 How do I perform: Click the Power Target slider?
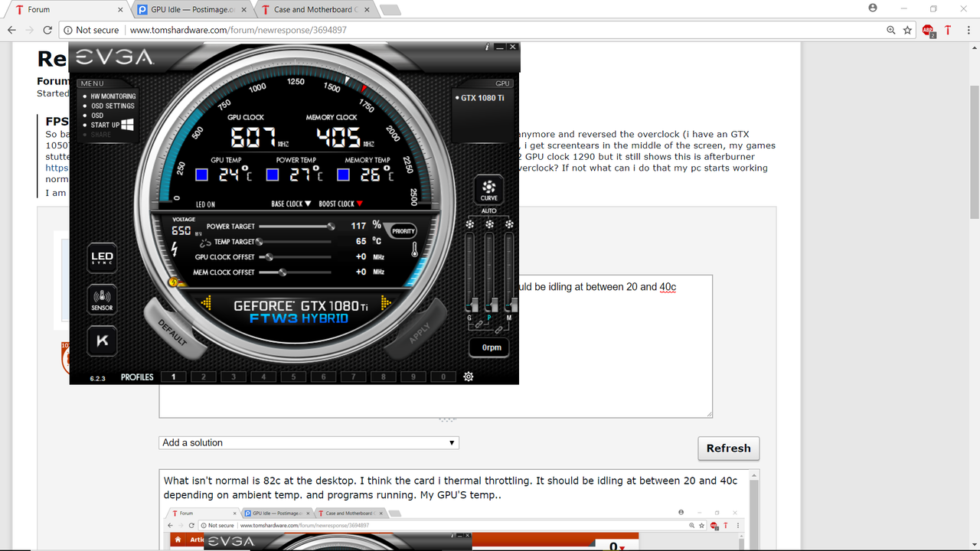tap(296, 227)
